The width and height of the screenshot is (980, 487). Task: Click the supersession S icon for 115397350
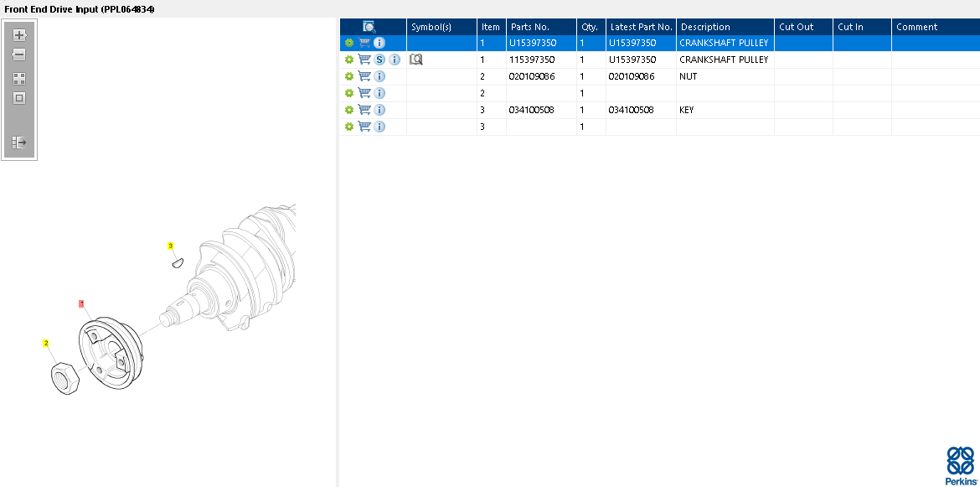379,60
